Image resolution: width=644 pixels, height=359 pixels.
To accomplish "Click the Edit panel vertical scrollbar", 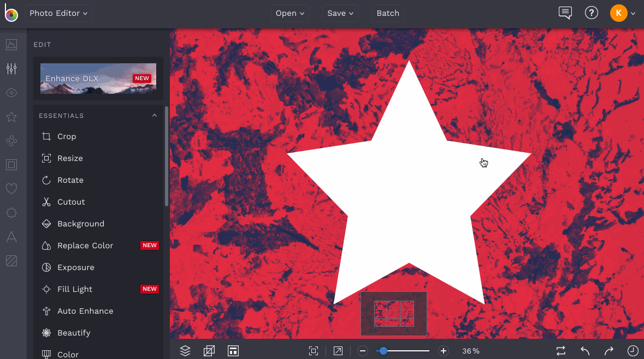I will coord(167,156).
